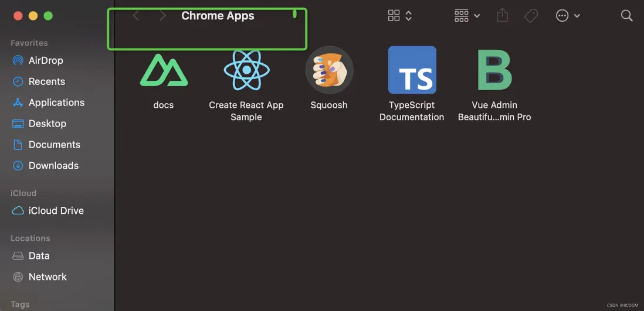644x311 pixels.
Task: Click the Chrome Apps window title
Action: click(218, 16)
